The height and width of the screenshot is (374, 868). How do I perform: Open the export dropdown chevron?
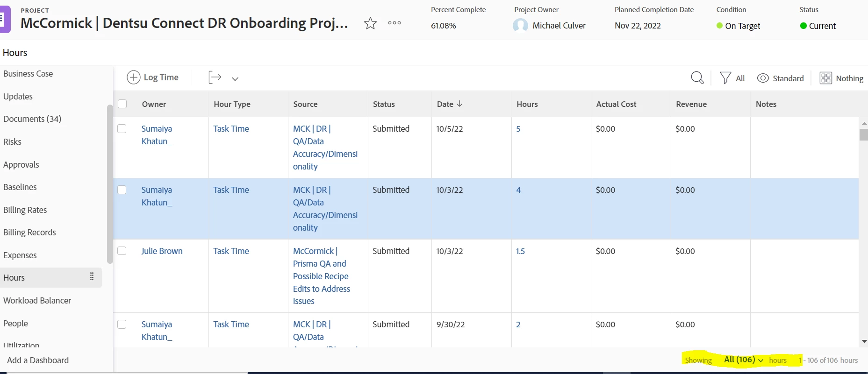(235, 78)
